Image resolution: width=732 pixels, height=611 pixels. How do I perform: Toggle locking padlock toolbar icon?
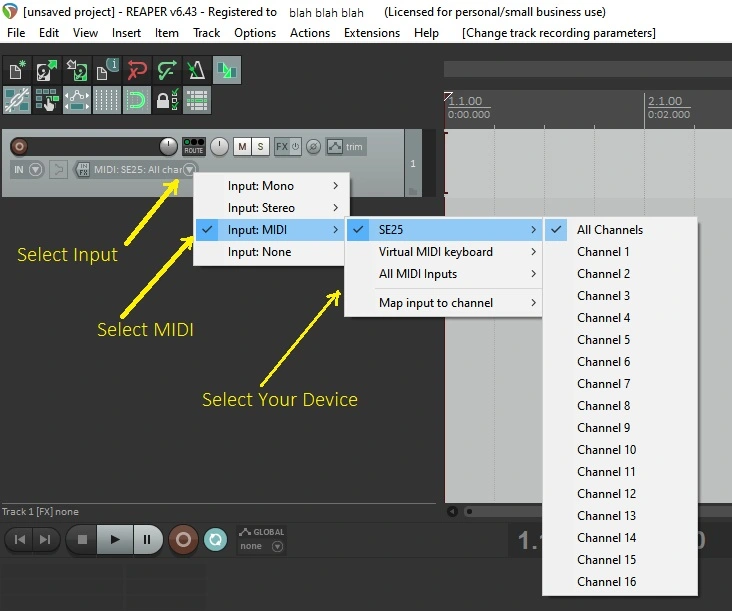pos(167,100)
